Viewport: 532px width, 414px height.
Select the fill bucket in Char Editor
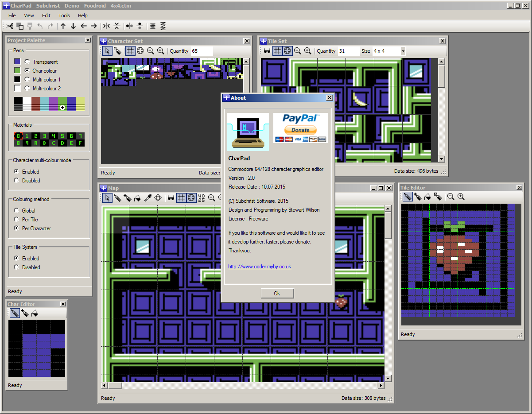tap(35, 313)
